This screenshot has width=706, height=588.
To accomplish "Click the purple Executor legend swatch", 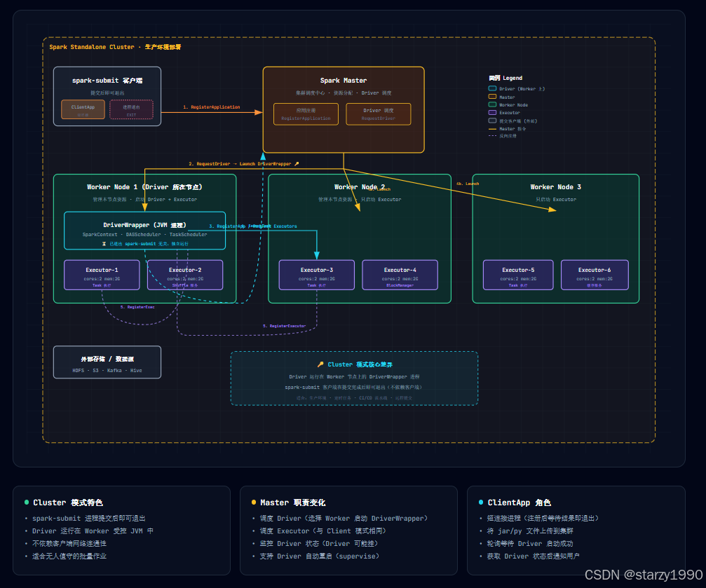I will [x=493, y=113].
